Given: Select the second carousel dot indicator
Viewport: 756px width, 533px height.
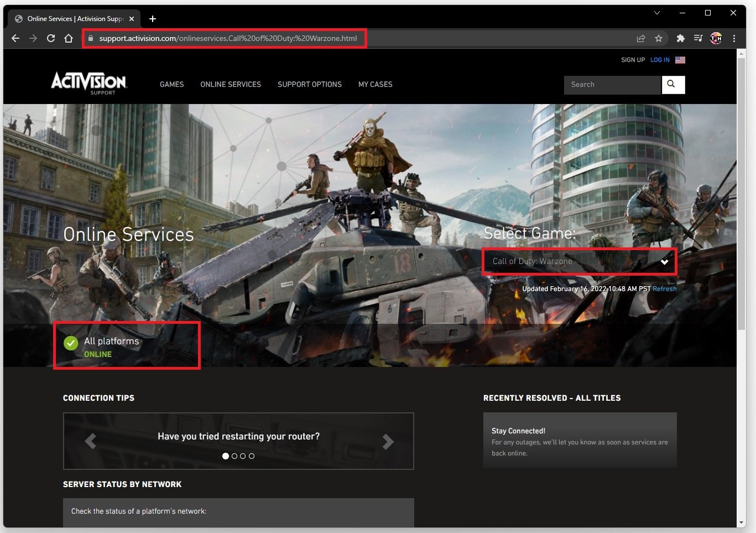Looking at the screenshot, I should [x=234, y=456].
